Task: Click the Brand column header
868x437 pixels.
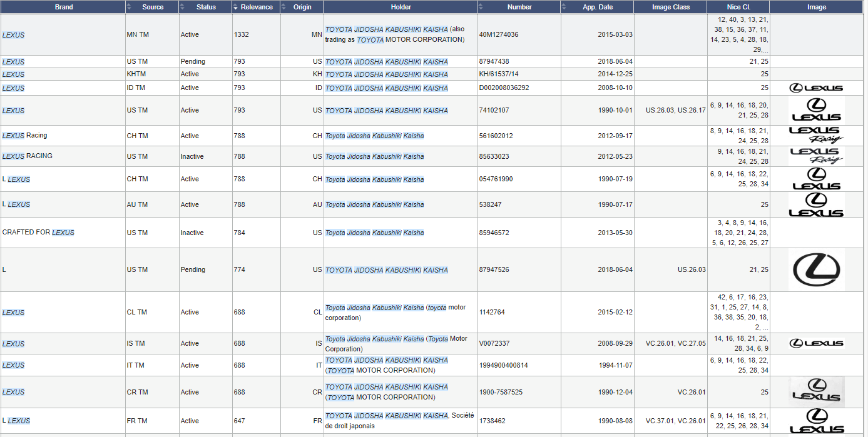Action: pos(63,7)
